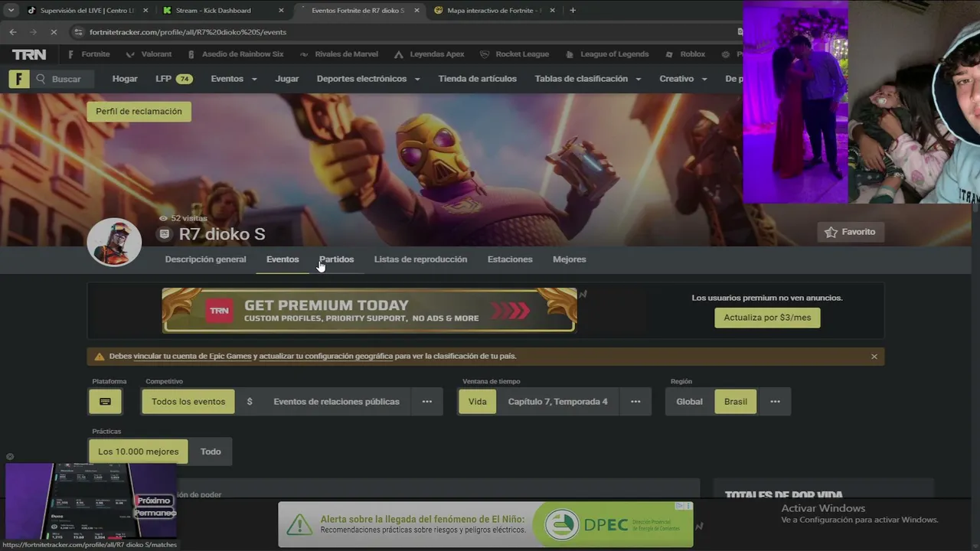View site information icon in address bar
The image size is (980, 551).
(77, 32)
